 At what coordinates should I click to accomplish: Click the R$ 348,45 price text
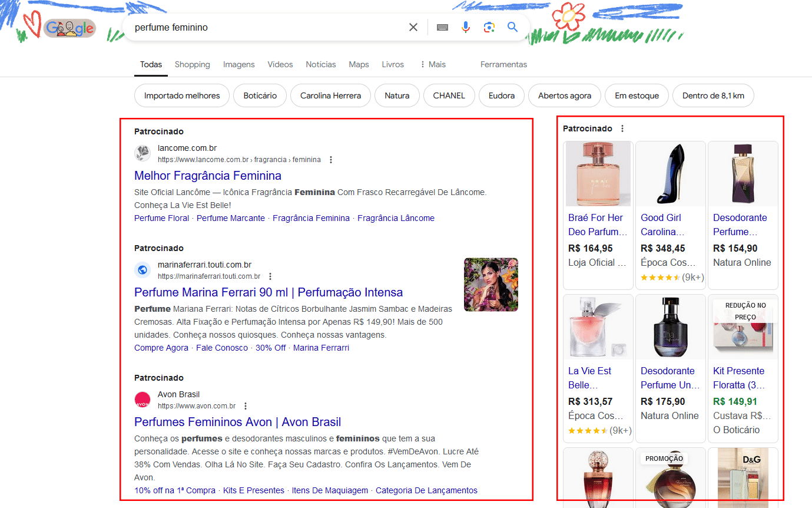pyautogui.click(x=663, y=248)
